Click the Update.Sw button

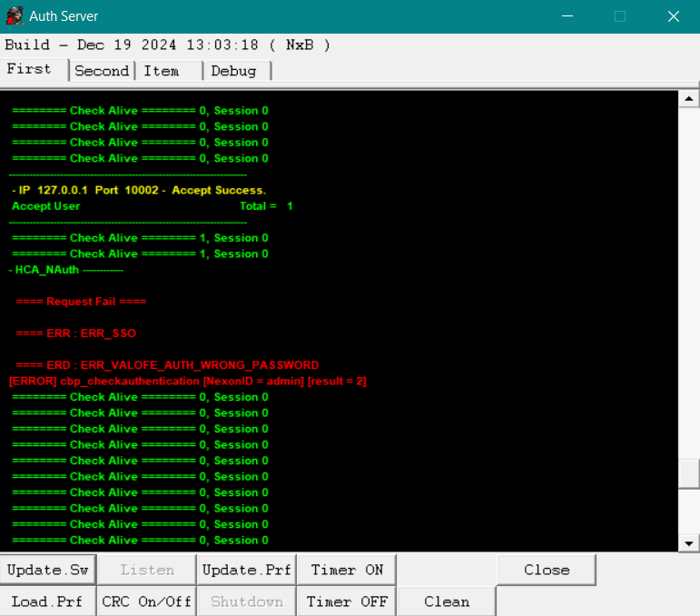pos(48,570)
